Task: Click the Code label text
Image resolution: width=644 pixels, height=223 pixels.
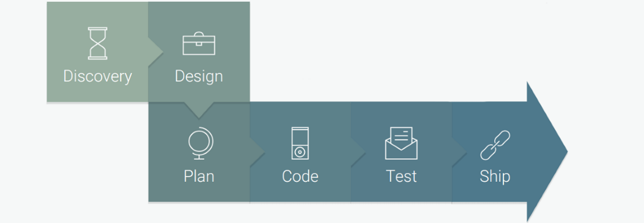Action: [300, 177]
